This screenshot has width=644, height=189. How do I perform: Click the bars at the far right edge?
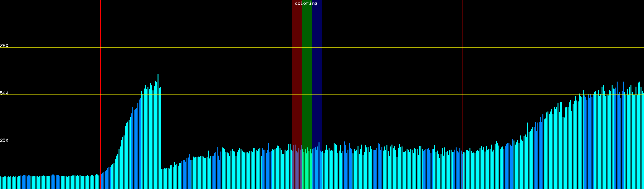[x=641, y=142]
